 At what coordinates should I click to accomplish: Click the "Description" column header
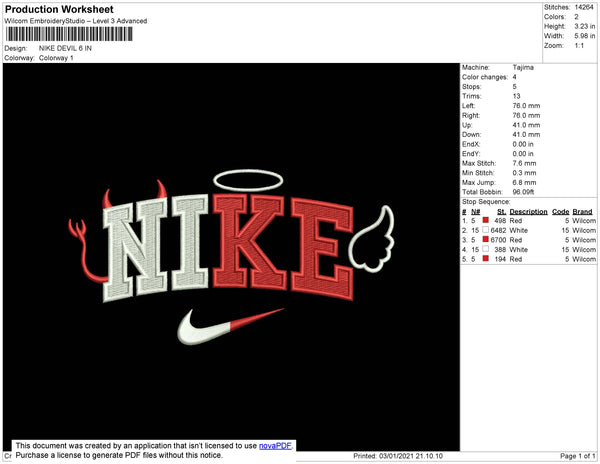528,212
